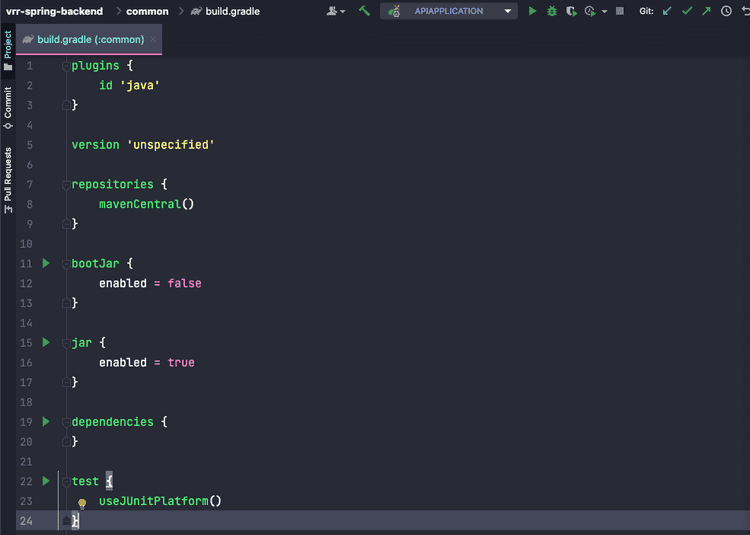Open the Commit tool window
Image resolution: width=750 pixels, height=535 pixels.
tap(8, 108)
